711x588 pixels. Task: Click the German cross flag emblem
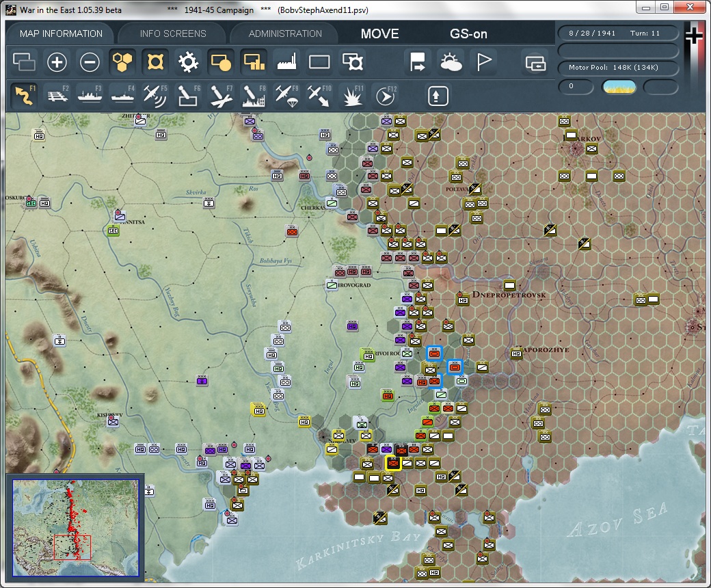(694, 37)
